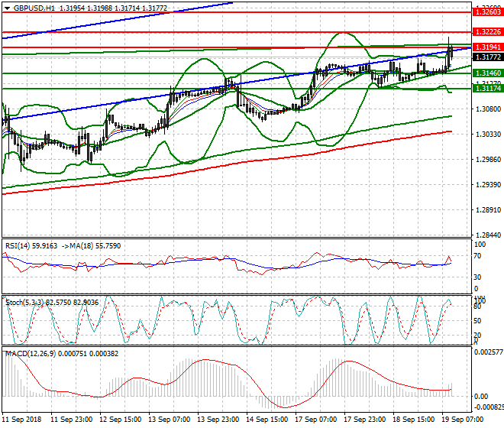Select the 13 Sep 07:00 time axis label
Screen dimensions: 504x428
coord(169,420)
